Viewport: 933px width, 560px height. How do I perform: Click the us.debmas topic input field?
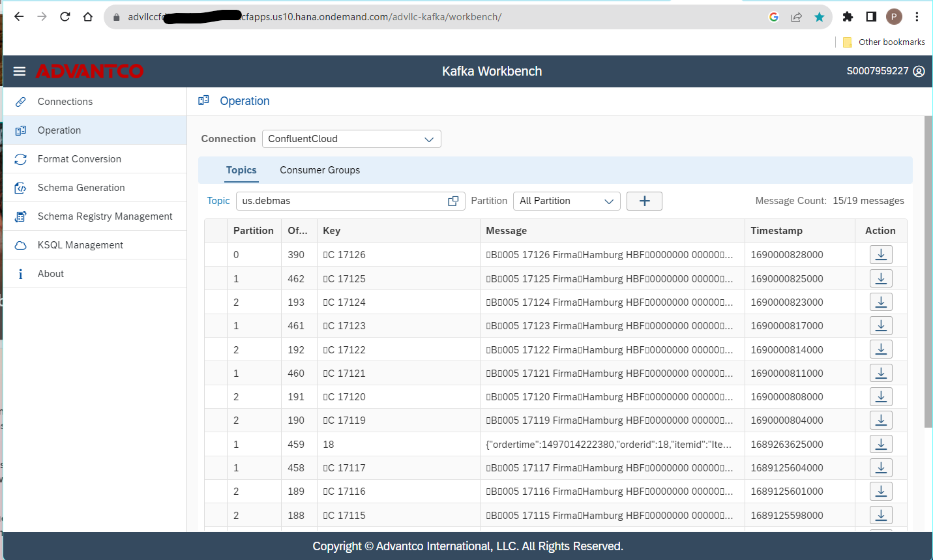[339, 201]
